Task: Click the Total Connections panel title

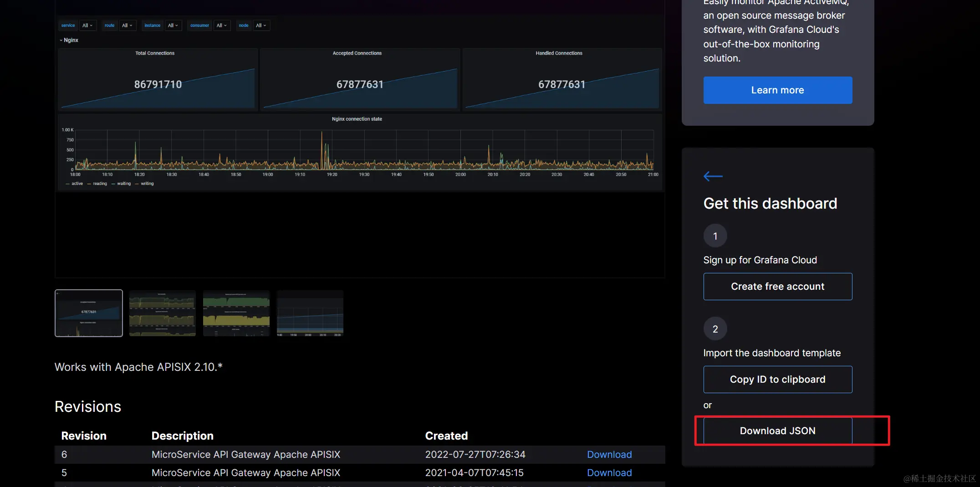Action: coord(155,53)
